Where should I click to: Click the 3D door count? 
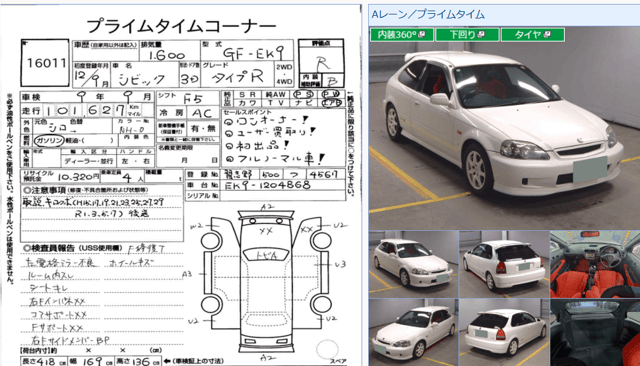point(189,79)
